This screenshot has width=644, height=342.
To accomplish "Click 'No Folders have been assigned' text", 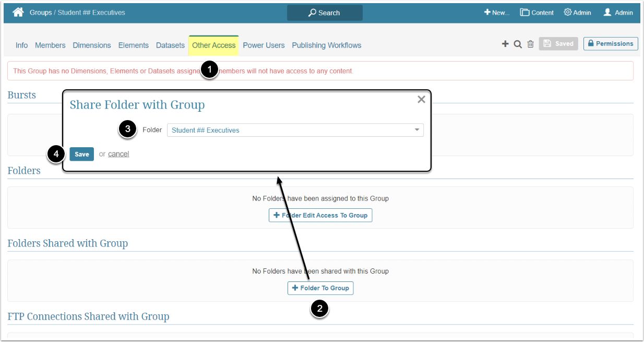I will point(320,198).
